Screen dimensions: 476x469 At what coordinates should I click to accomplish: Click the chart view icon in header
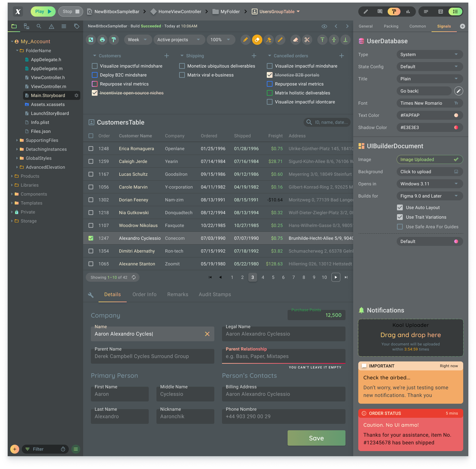pos(408,12)
